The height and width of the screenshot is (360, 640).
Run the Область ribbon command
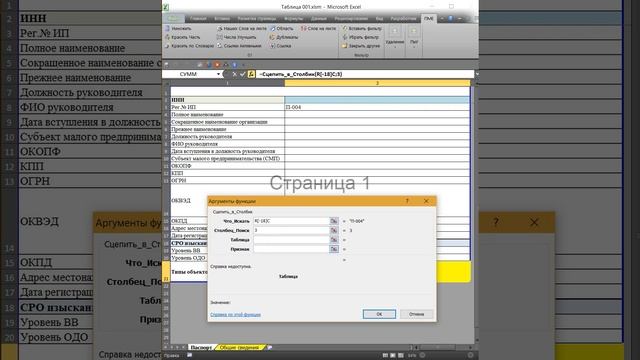[x=282, y=29]
